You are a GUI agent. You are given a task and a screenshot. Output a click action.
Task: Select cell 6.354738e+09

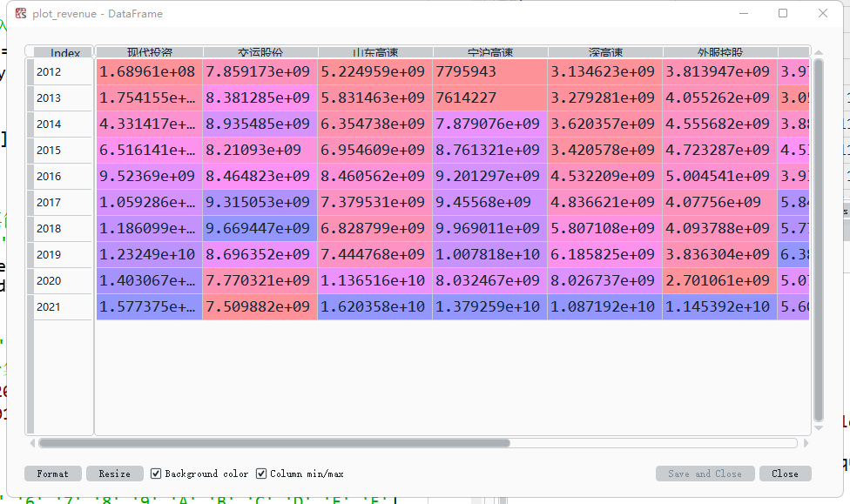click(375, 124)
